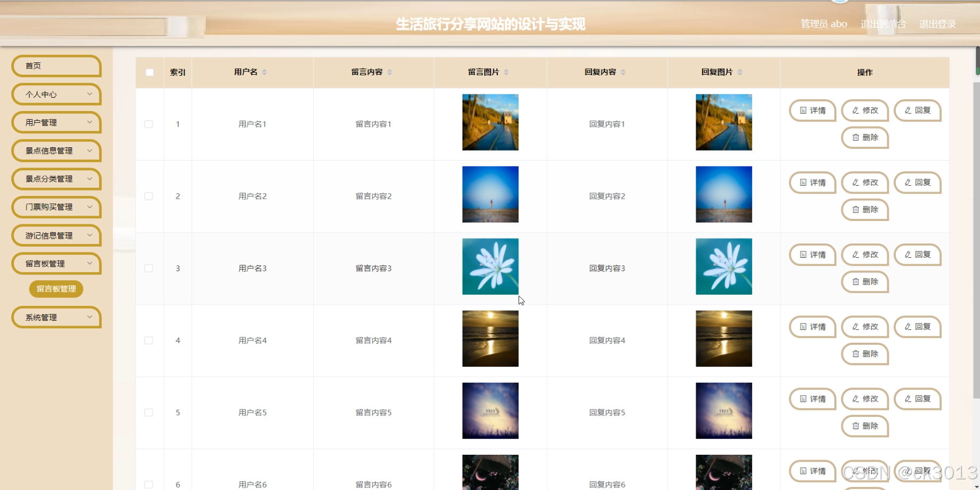
Task: Open 详情 for row 用户名3
Action: coord(812,255)
